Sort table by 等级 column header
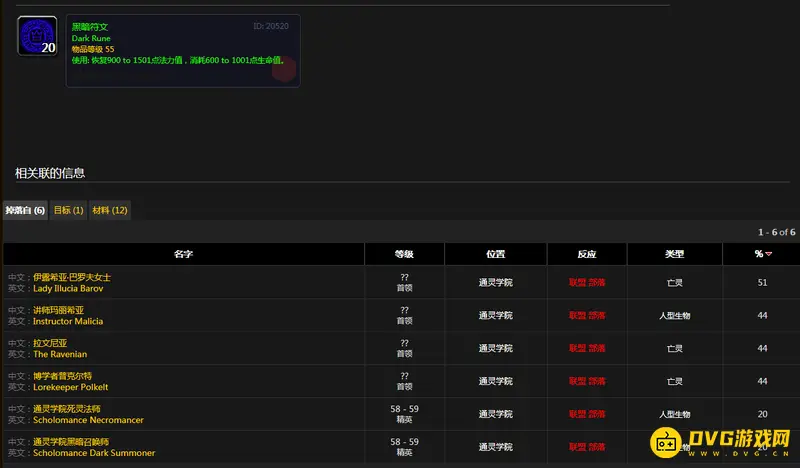This screenshot has height=468, width=800. click(404, 254)
